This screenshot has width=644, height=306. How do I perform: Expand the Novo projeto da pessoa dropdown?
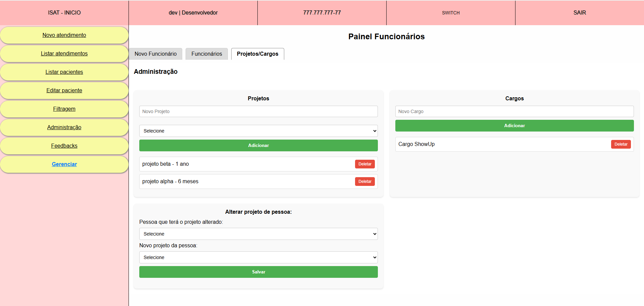coord(258,257)
